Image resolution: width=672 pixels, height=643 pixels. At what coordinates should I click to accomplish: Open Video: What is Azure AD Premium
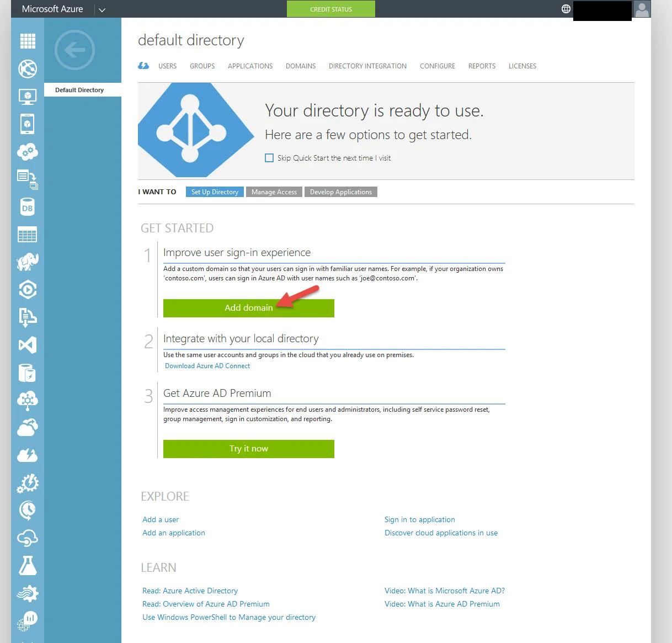[x=442, y=604]
